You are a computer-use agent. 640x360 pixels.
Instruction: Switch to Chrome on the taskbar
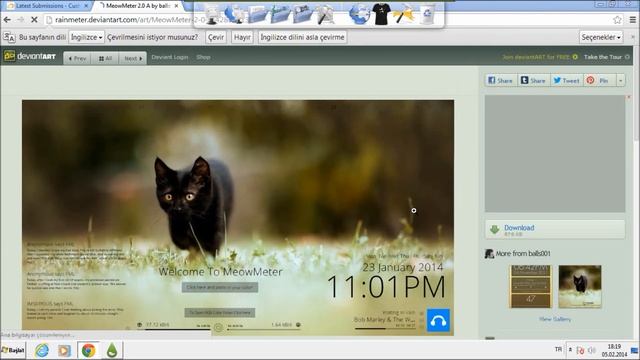tap(88, 350)
